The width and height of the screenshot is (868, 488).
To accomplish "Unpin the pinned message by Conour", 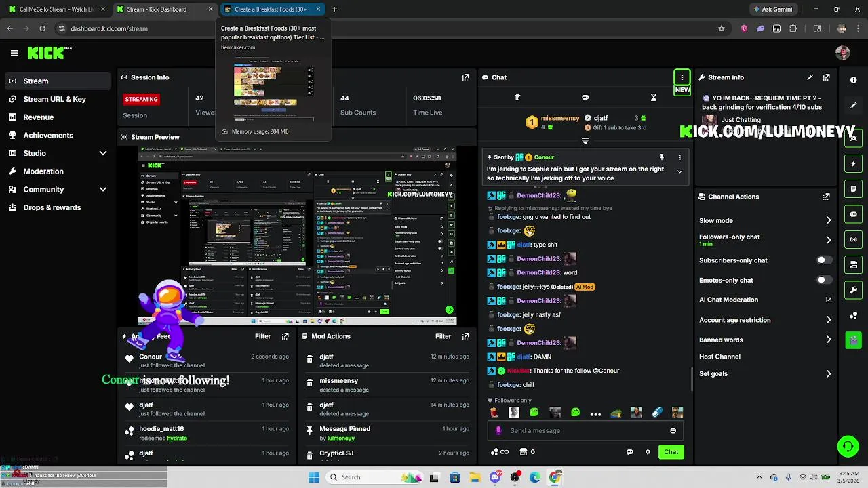I will click(662, 157).
